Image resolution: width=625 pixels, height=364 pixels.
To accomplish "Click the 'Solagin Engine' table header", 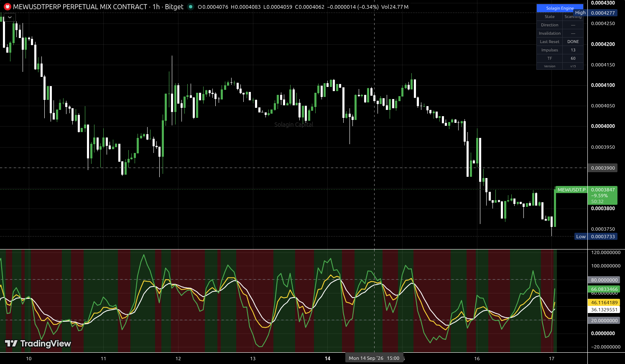I will [560, 8].
